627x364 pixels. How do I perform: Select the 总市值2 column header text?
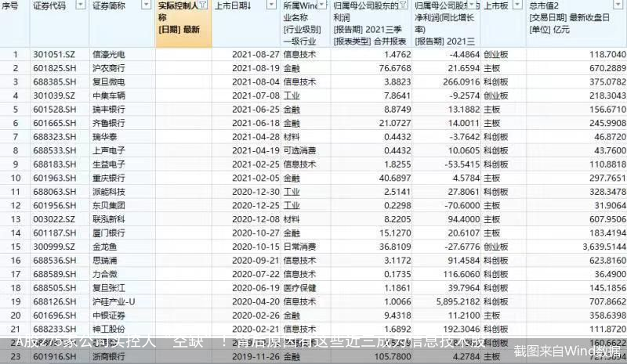[544, 6]
